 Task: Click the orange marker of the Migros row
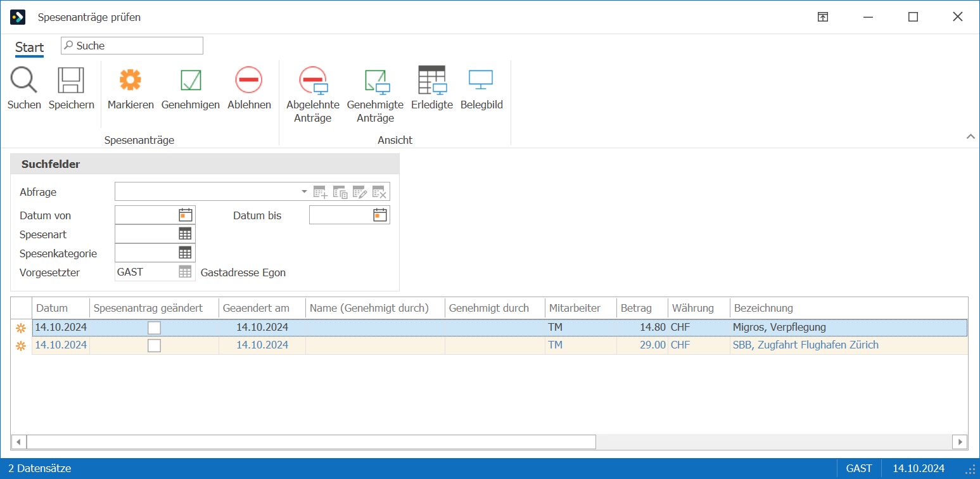[21, 328]
